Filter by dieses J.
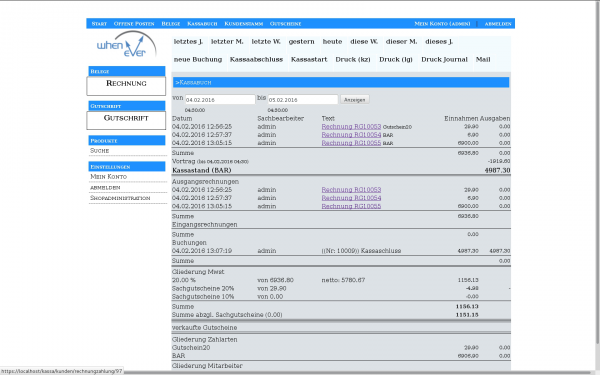This screenshot has height=375, width=600. click(439, 42)
